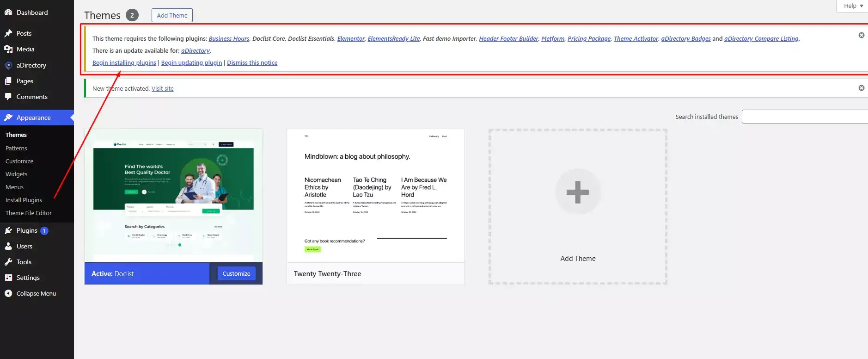Open the Elementor plugin link

click(351, 38)
